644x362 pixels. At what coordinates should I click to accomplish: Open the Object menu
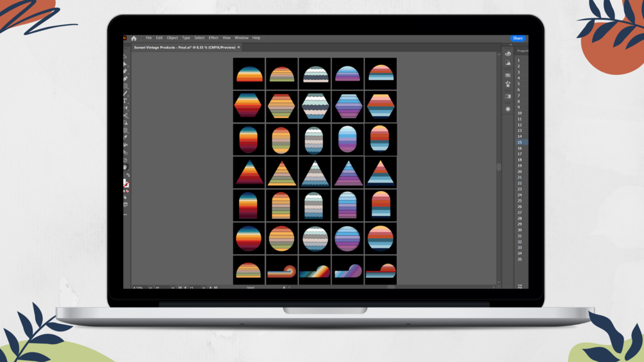coord(172,38)
